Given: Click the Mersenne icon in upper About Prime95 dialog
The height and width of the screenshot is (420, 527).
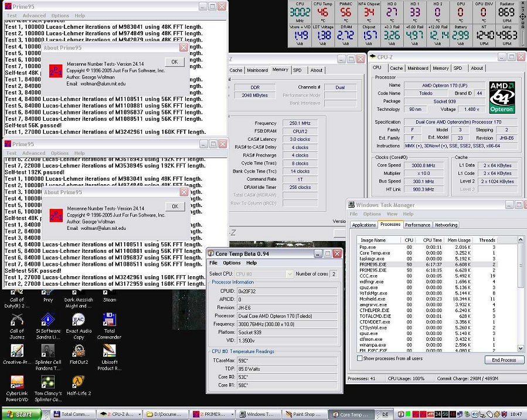Looking at the screenshot, I should [56, 70].
